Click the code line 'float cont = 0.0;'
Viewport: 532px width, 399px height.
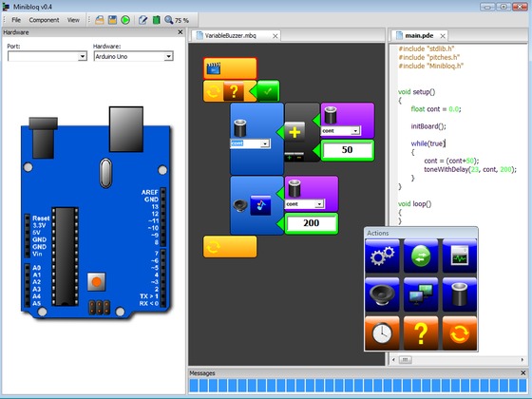tap(436, 109)
